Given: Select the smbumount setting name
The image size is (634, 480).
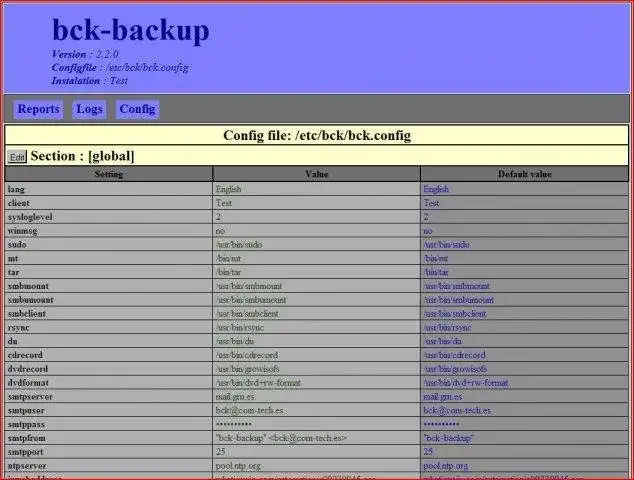Looking at the screenshot, I should [x=30, y=300].
